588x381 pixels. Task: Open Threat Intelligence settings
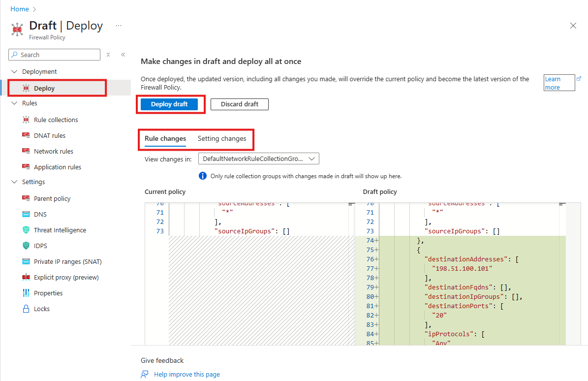pyautogui.click(x=60, y=230)
